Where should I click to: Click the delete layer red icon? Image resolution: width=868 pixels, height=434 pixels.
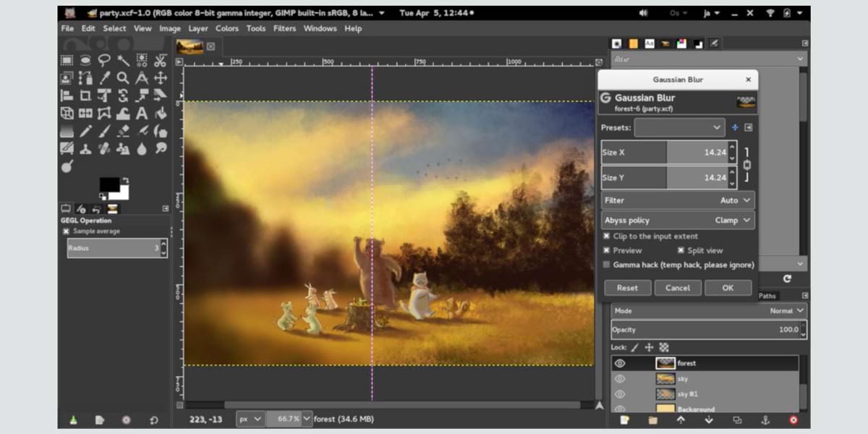(793, 420)
